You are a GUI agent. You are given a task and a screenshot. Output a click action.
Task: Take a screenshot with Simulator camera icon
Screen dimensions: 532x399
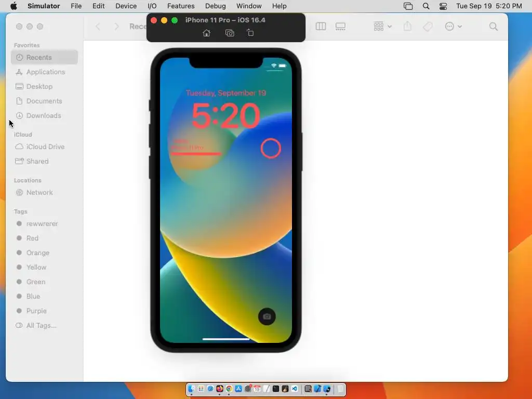click(x=230, y=33)
